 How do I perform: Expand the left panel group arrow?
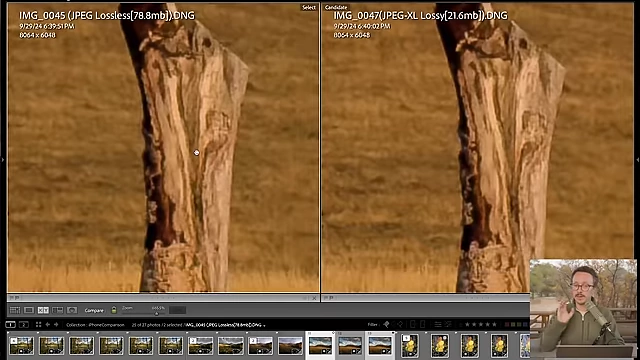2,160
